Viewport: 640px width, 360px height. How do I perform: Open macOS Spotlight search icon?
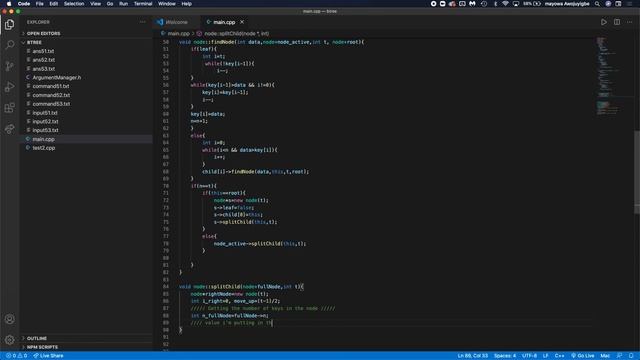(x=597, y=4)
